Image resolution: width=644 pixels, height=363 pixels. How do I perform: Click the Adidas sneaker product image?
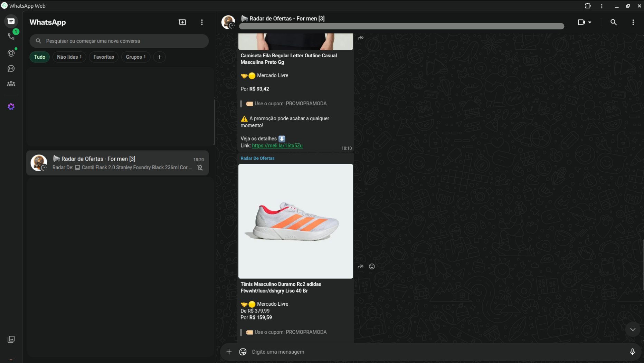296,221
